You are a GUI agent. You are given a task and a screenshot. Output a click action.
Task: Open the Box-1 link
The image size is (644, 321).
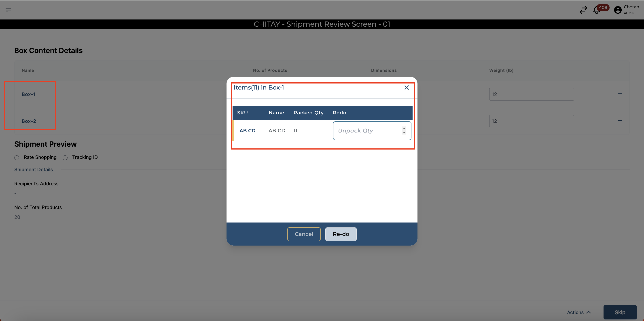[x=28, y=94]
